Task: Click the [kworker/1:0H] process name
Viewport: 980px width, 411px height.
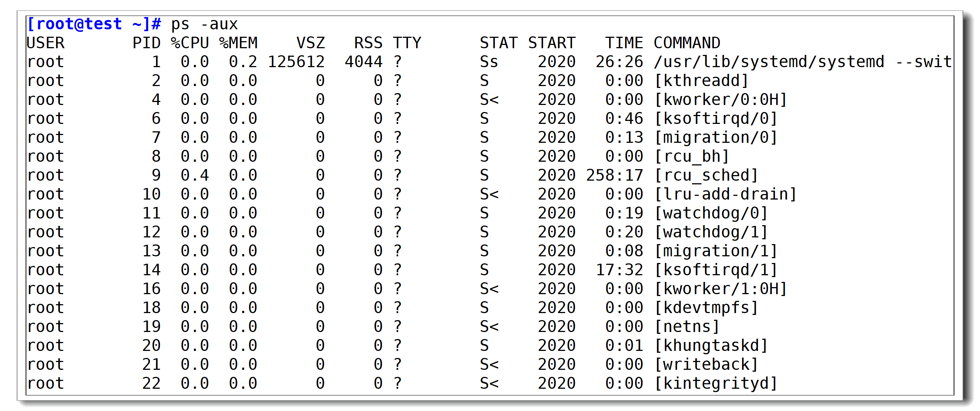Action: coord(721,289)
